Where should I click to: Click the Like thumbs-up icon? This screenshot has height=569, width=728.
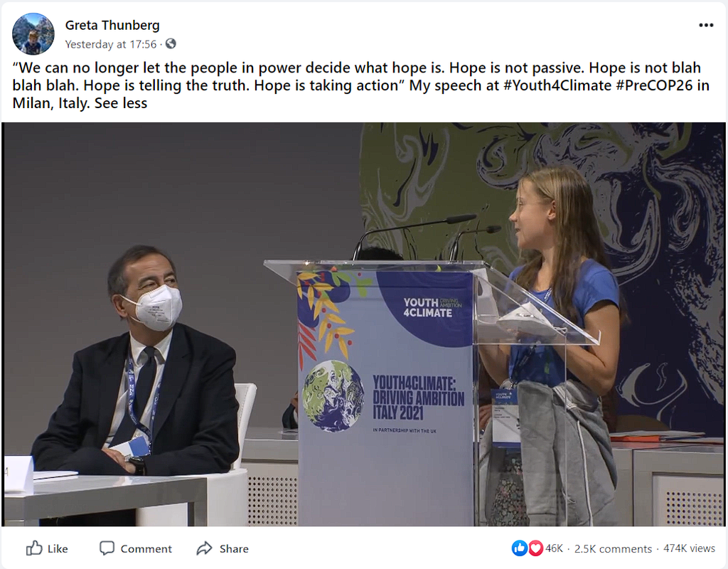pyautogui.click(x=34, y=548)
